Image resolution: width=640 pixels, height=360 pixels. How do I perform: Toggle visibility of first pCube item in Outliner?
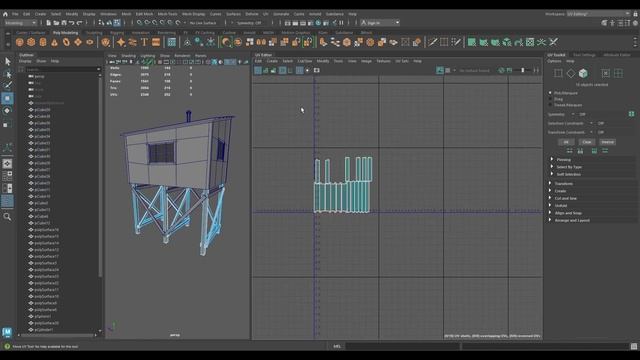pyautogui.click(x=31, y=110)
